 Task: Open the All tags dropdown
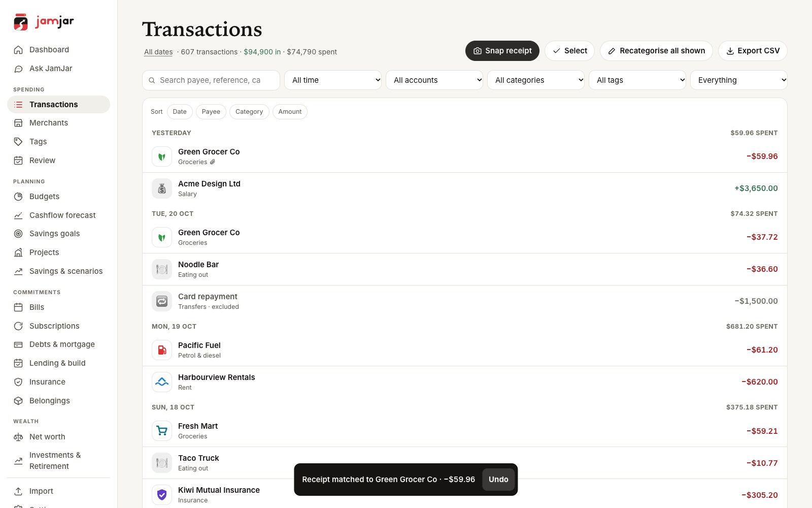[x=637, y=80]
